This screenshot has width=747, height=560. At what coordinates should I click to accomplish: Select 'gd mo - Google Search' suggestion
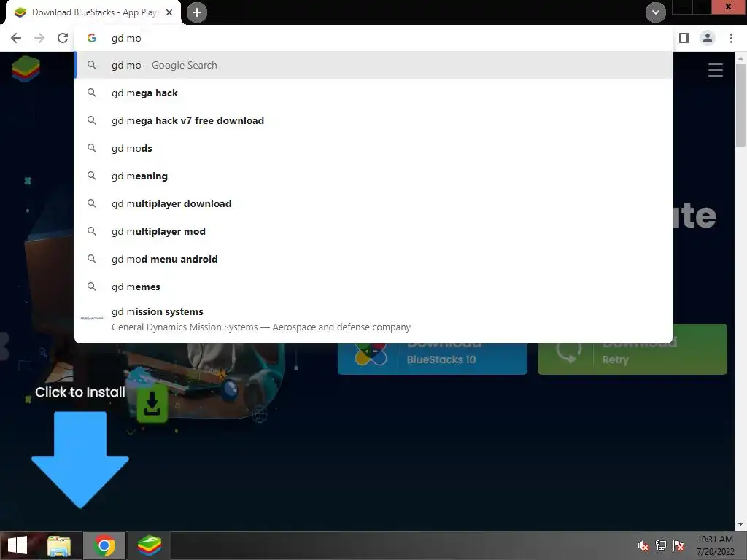373,65
